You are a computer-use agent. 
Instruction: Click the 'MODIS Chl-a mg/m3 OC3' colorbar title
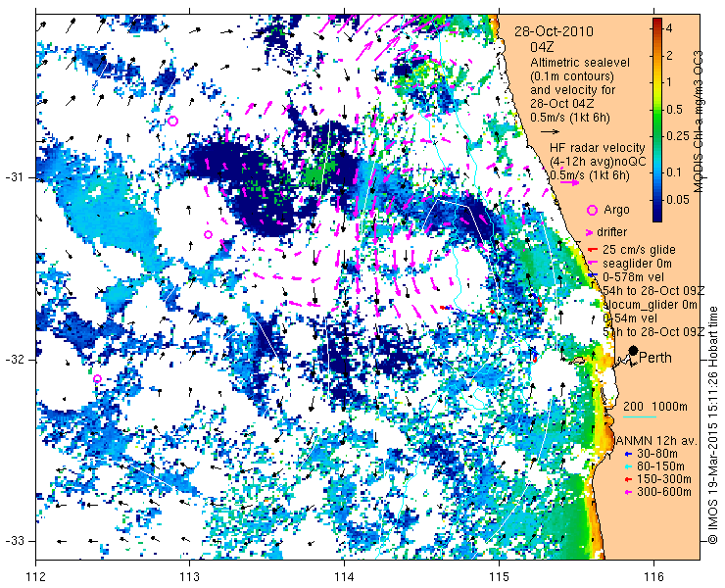coord(699,122)
